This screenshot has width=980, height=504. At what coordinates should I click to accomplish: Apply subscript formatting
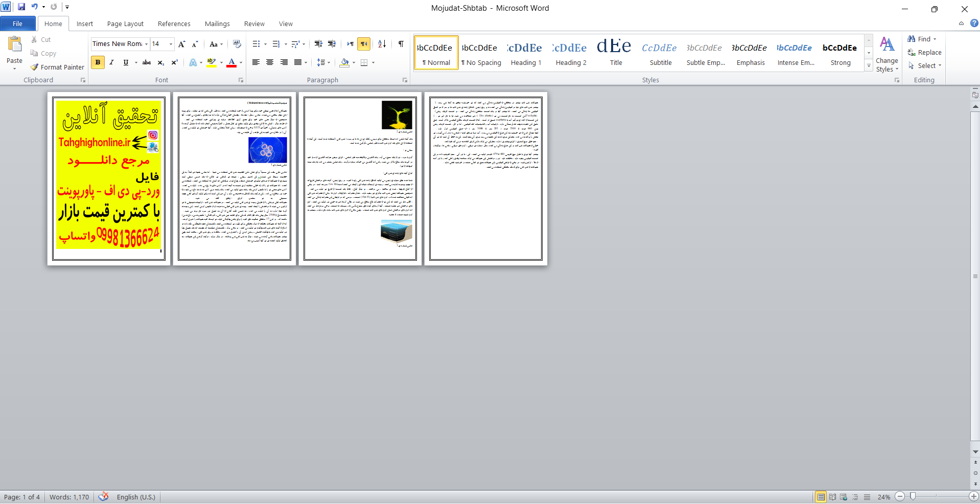click(x=160, y=62)
